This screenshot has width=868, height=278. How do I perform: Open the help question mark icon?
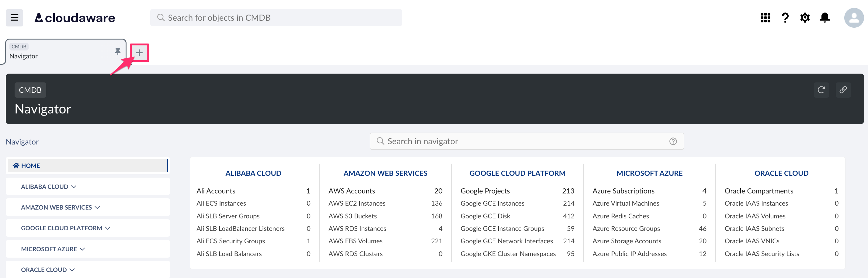click(785, 18)
